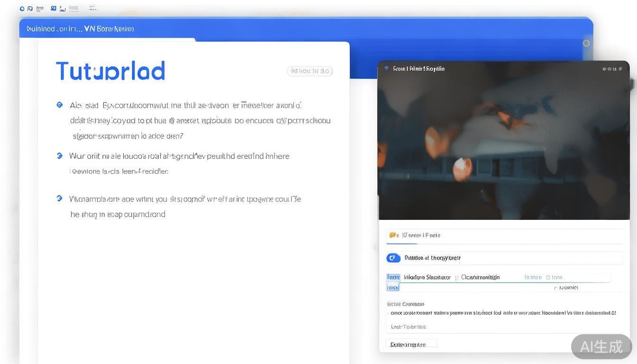Click the blue link text in third row
The height and width of the screenshot is (364, 637).
(x=533, y=277)
